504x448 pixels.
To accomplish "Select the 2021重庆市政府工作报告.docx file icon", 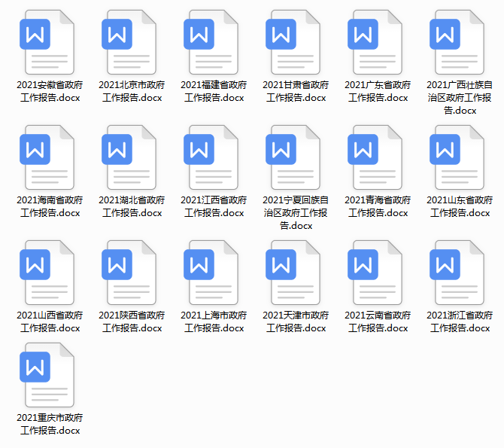I will click(49, 375).
